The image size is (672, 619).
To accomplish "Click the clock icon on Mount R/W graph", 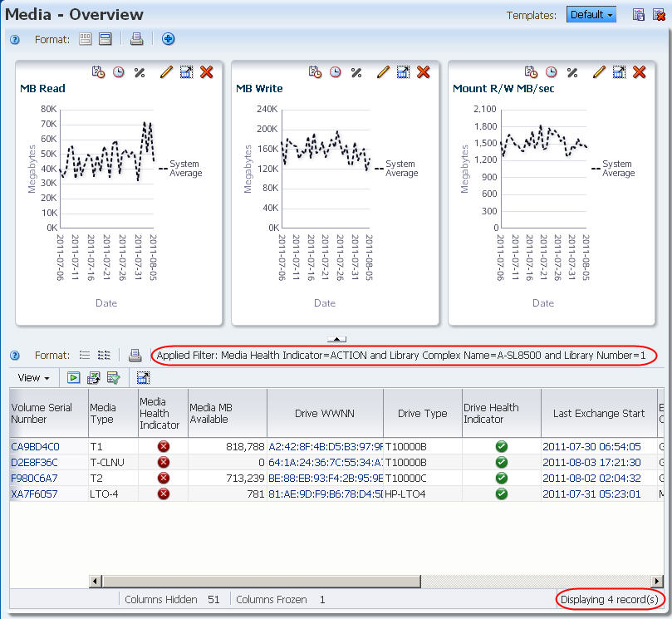I will [x=552, y=72].
